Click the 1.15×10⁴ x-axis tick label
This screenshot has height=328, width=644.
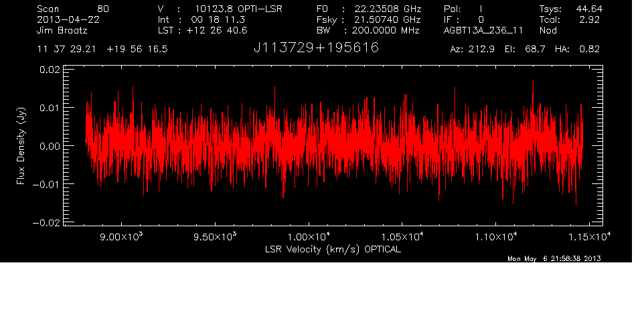589,237
